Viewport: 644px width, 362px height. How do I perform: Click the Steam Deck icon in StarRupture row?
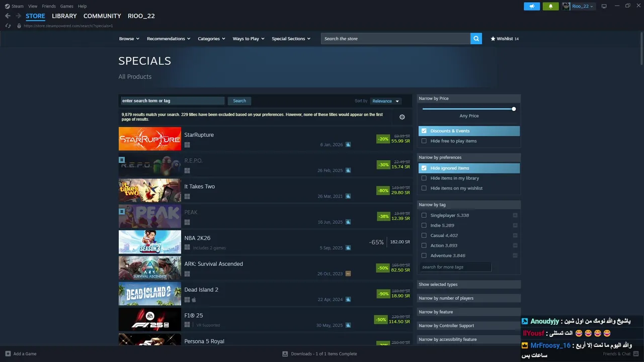point(348,145)
